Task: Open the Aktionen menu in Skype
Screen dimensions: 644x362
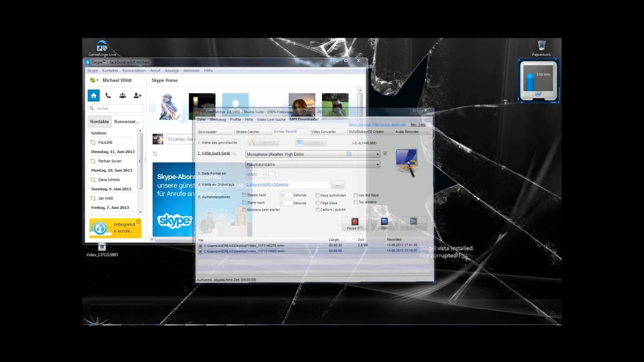Action: point(191,71)
